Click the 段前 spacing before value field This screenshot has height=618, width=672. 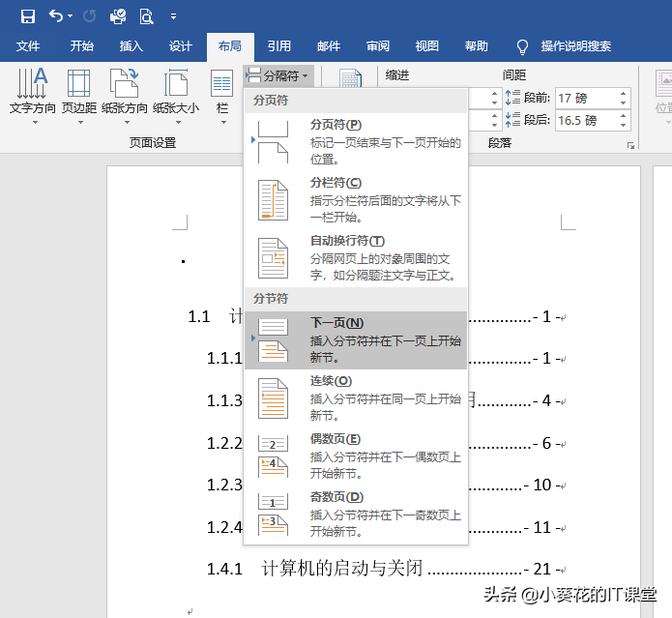[x=586, y=98]
